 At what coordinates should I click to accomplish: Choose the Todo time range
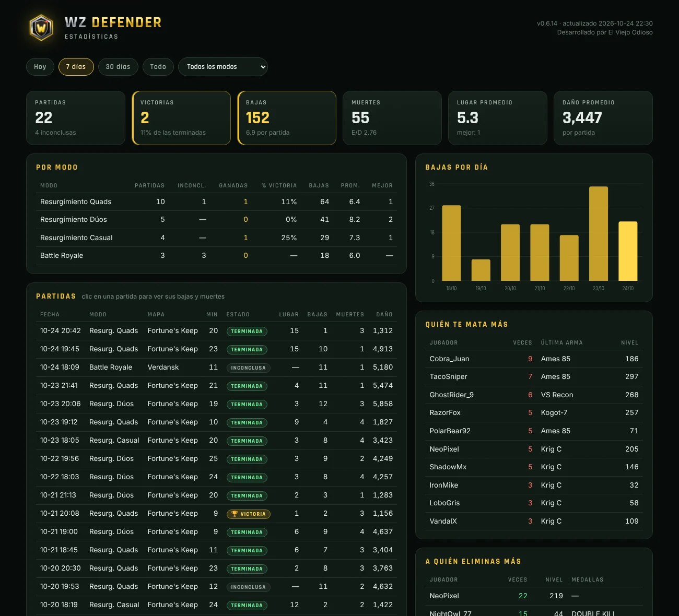pyautogui.click(x=158, y=67)
